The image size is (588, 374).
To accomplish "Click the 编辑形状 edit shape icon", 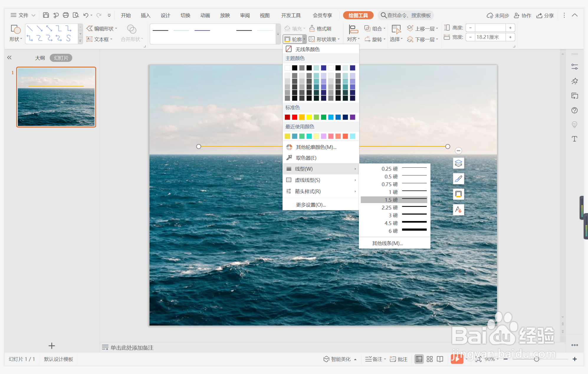I will 89,28.
